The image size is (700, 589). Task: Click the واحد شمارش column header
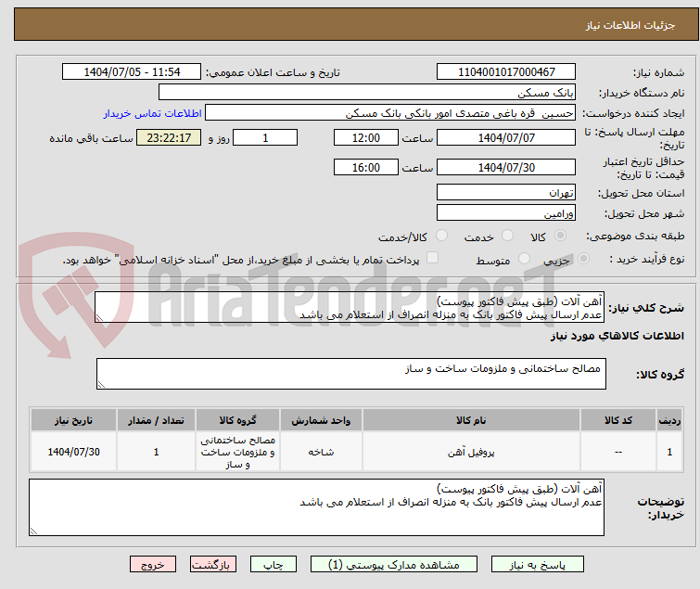(x=321, y=420)
